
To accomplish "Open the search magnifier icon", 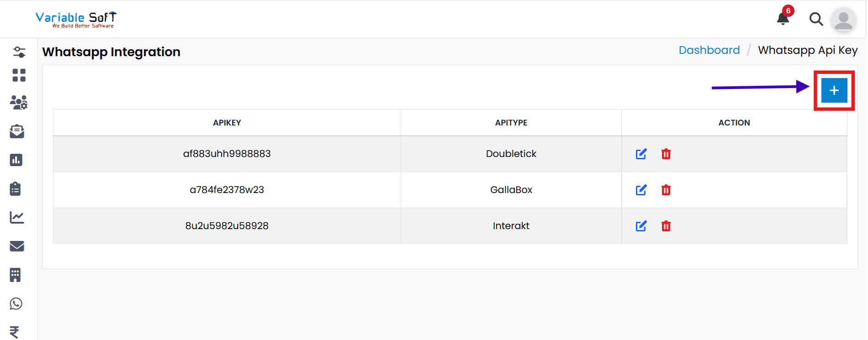I will [x=815, y=19].
